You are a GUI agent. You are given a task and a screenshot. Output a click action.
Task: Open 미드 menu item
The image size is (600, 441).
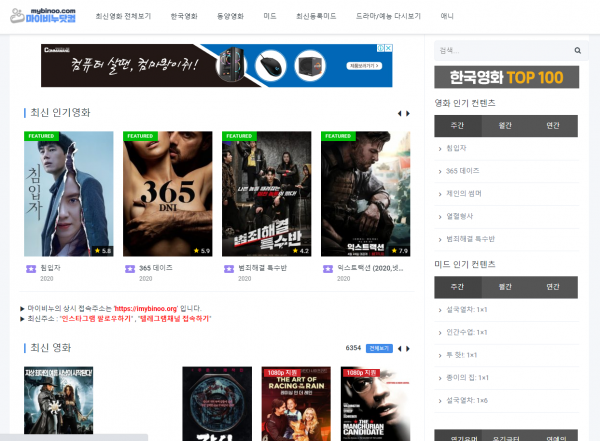(x=270, y=16)
